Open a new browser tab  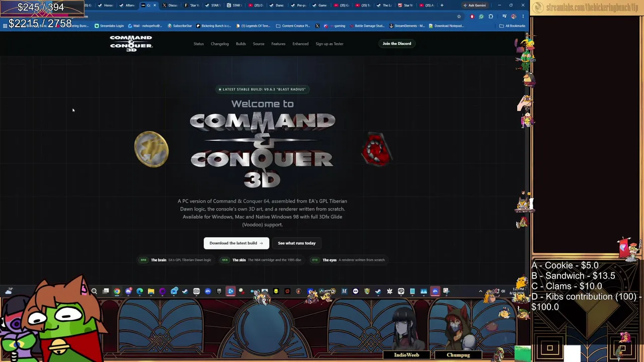(x=442, y=6)
